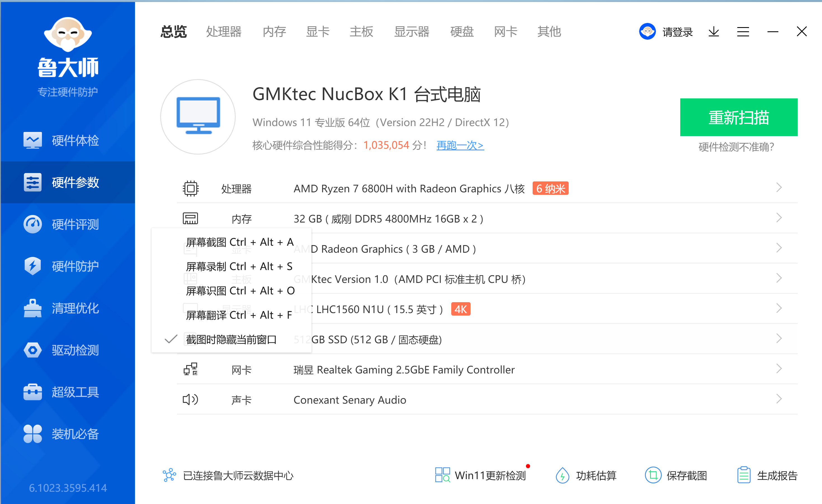Image resolution: width=822 pixels, height=504 pixels.
Task: Expand the 声卡 Conexant row chevron
Action: click(x=779, y=399)
